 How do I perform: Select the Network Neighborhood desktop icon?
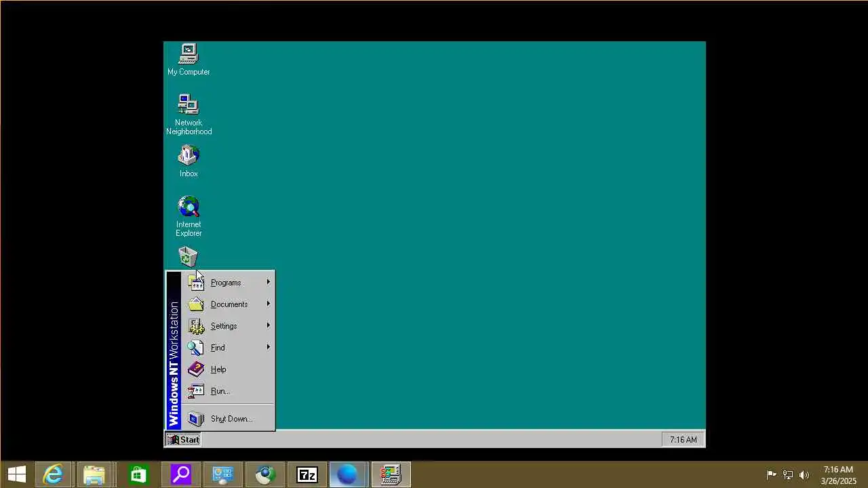tap(189, 115)
